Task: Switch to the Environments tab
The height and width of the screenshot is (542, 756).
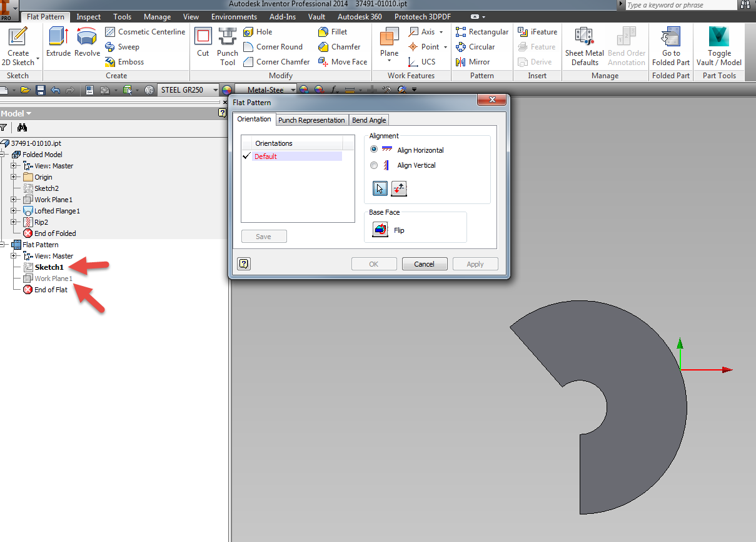Action: click(x=234, y=17)
